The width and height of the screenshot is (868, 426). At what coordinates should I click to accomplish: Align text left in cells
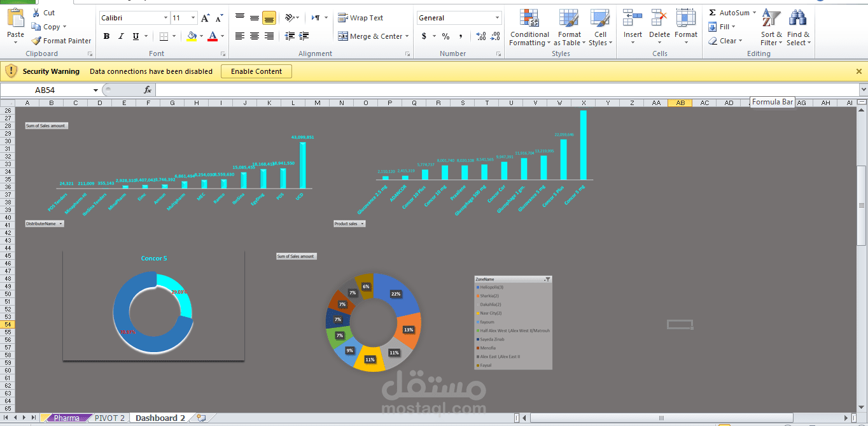click(240, 36)
